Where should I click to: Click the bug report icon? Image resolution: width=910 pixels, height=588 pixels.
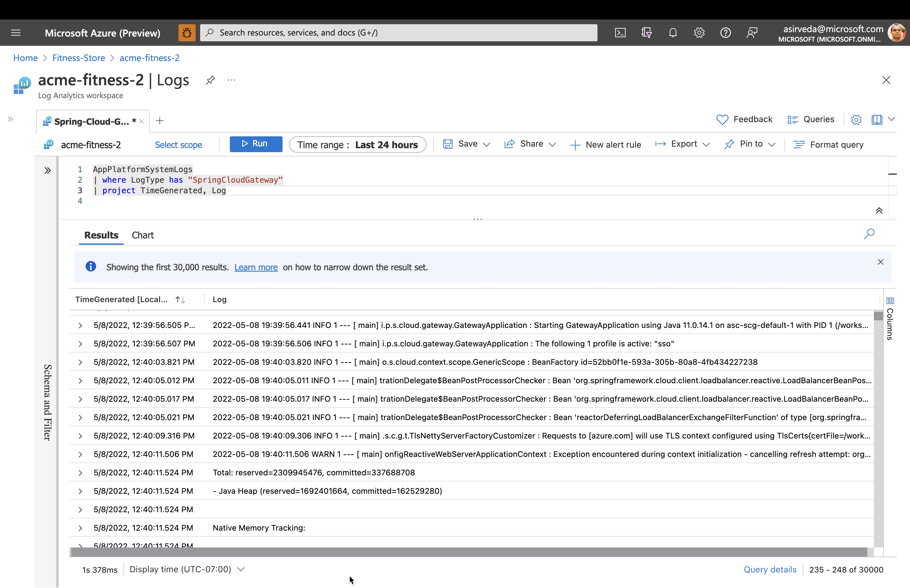(x=187, y=33)
